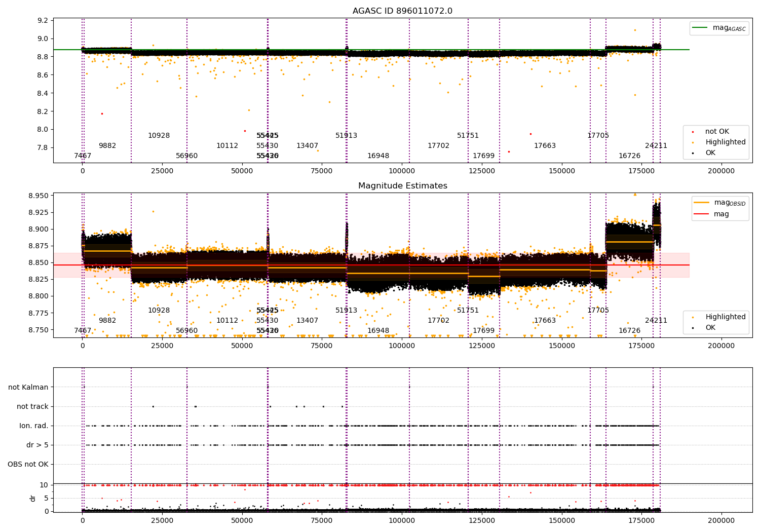Click obsid label 16726 in the top plot
The height and width of the screenshot is (532, 760).
(x=630, y=156)
